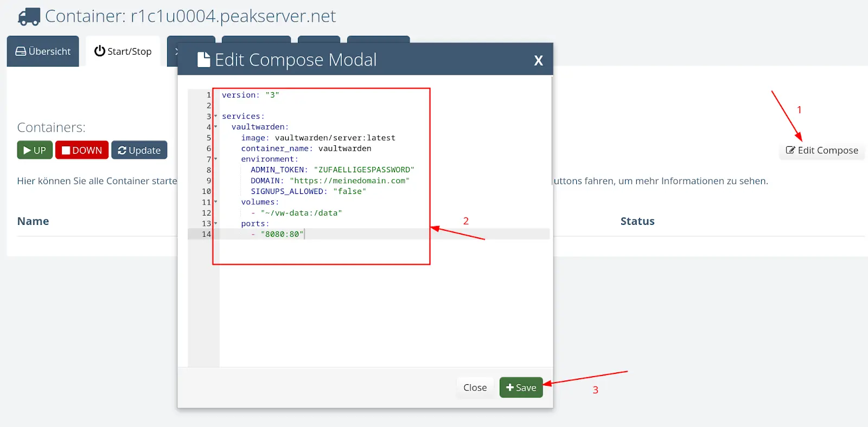This screenshot has height=427, width=868.
Task: Click on the DOMAIN value in editor
Action: click(x=349, y=180)
